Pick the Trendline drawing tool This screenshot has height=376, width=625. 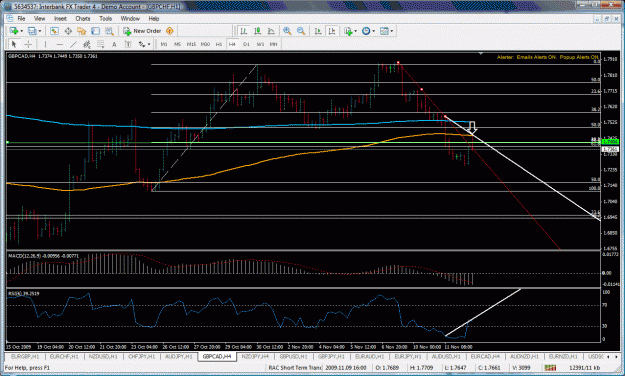pos(73,44)
